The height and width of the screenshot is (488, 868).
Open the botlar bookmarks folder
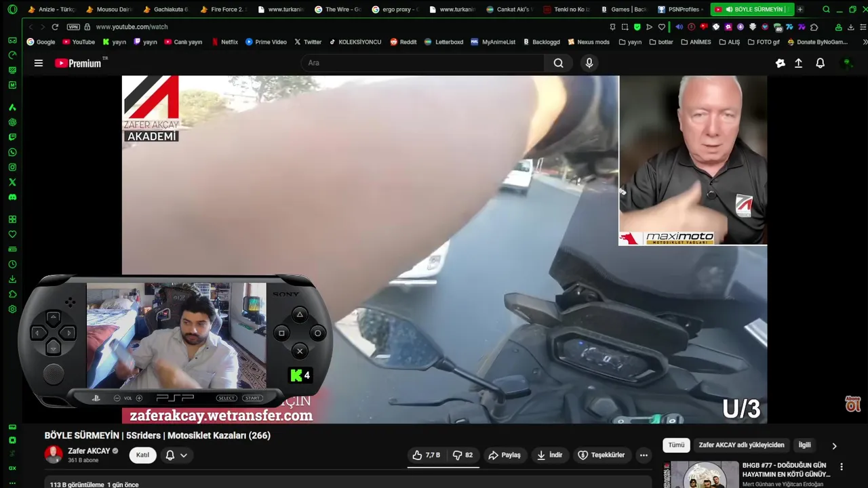(661, 42)
